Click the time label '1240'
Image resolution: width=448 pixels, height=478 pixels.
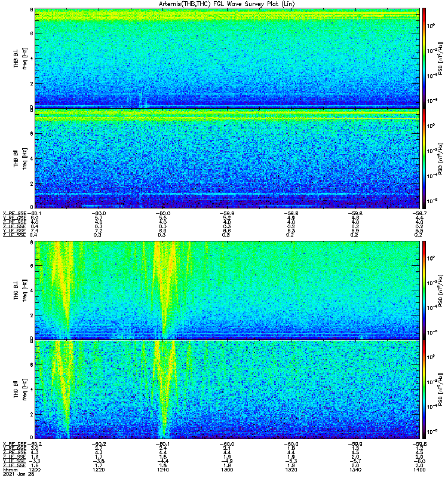pyautogui.click(x=162, y=470)
